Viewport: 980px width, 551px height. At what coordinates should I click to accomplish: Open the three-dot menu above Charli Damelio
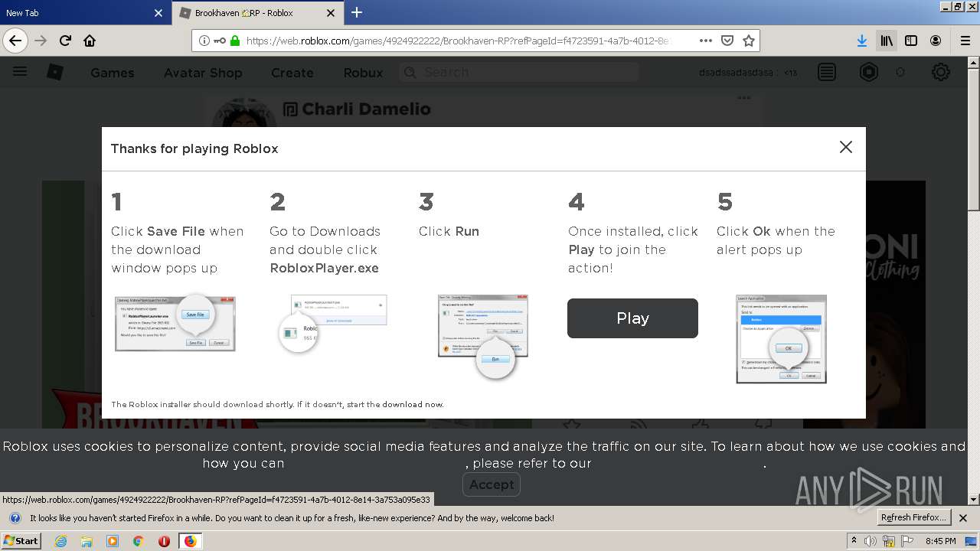tap(743, 98)
